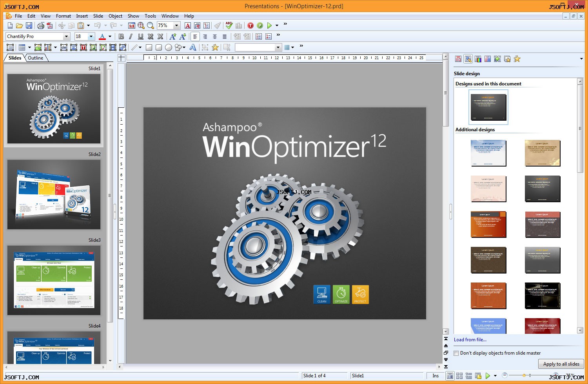Check Don't display objects from slide master
The width and height of the screenshot is (588, 384).
[456, 353]
